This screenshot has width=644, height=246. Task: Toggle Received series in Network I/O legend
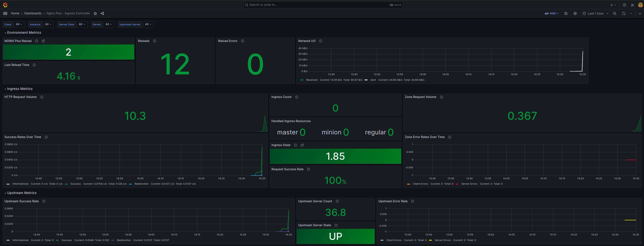click(312, 80)
